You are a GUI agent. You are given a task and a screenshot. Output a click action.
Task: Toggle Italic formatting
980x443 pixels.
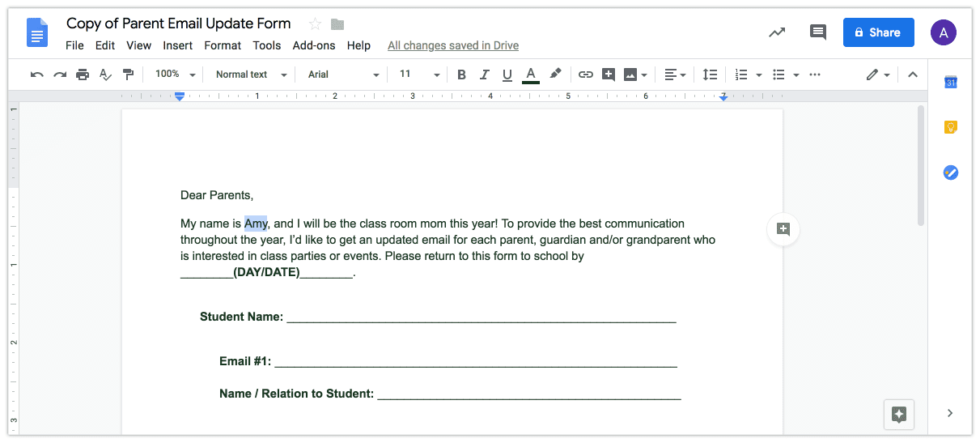(484, 75)
